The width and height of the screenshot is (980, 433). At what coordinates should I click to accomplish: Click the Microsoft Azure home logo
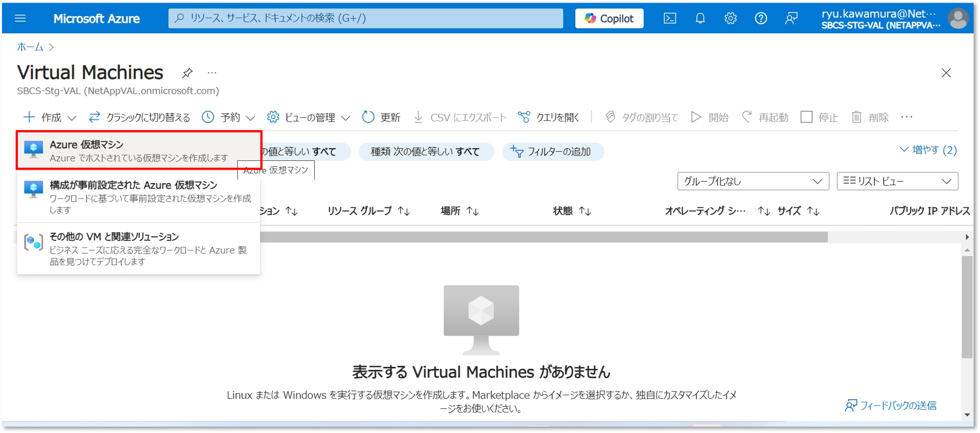tap(96, 18)
